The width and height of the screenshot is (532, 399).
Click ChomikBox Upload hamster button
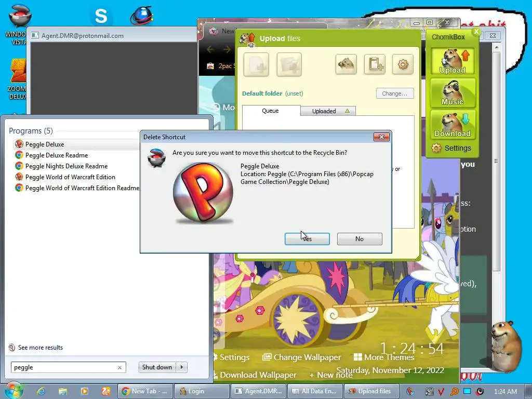tap(453, 61)
